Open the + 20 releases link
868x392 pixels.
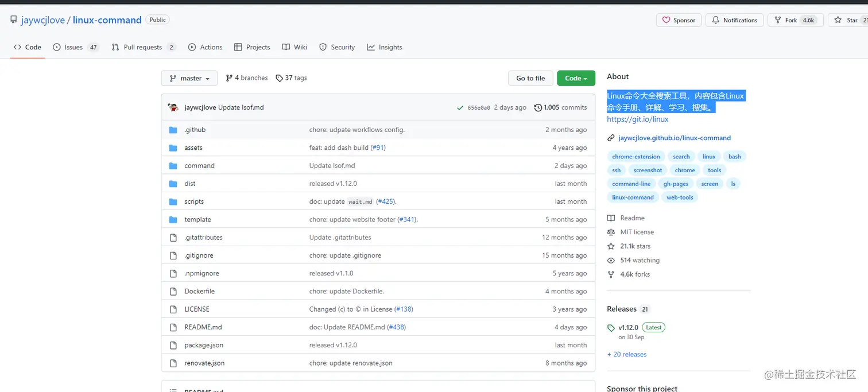pyautogui.click(x=627, y=354)
